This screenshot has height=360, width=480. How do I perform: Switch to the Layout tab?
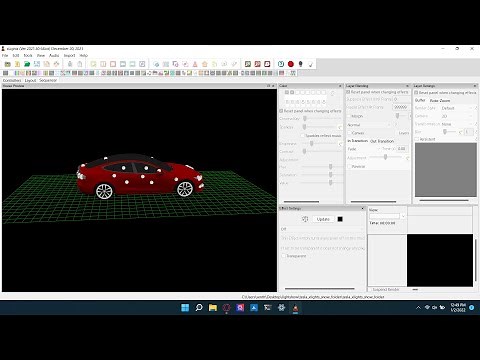pos(30,80)
